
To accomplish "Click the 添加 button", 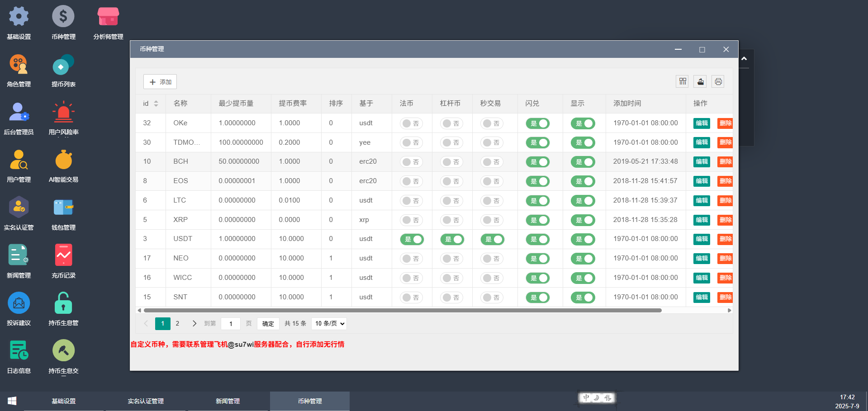I will [160, 82].
